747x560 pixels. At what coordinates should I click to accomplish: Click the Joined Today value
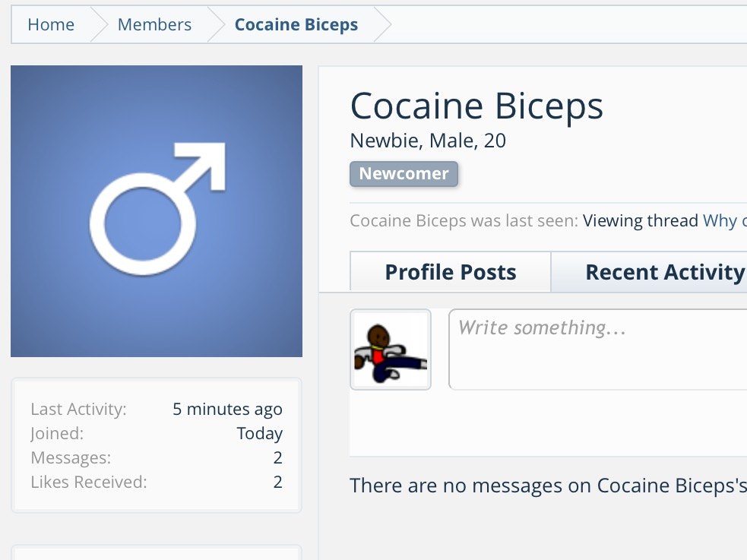point(260,433)
